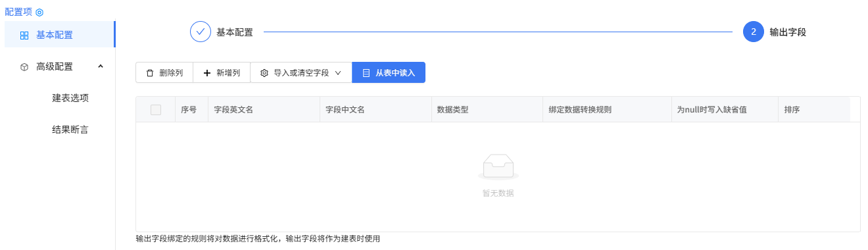Click the table icon on 从表中读入
The width and height of the screenshot is (868, 250).
tap(366, 73)
